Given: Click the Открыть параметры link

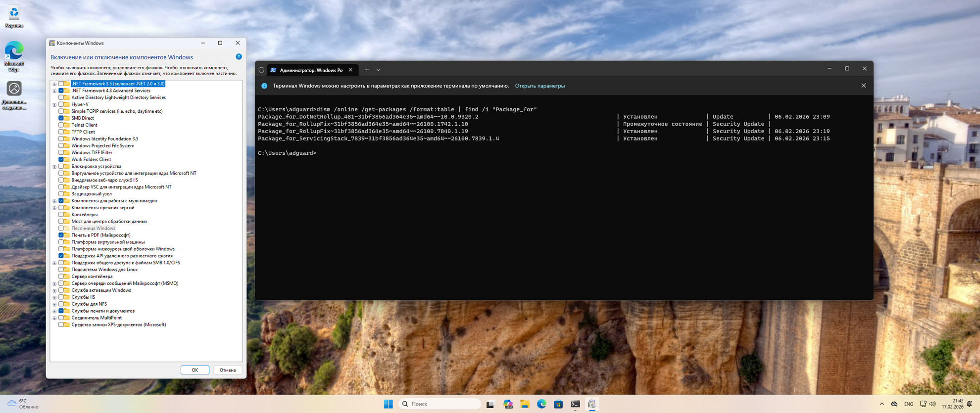Looking at the screenshot, I should coord(539,86).
